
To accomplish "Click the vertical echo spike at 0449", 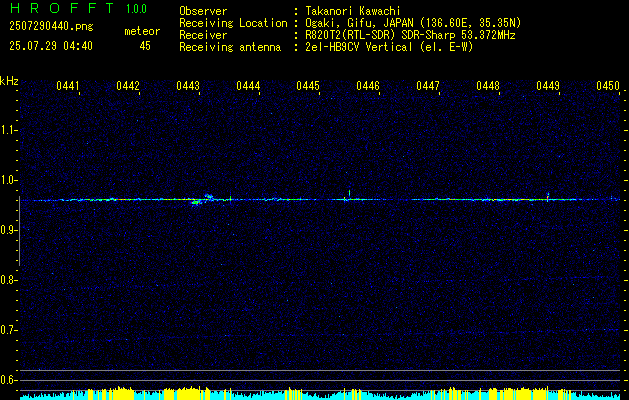I will pos(548,196).
